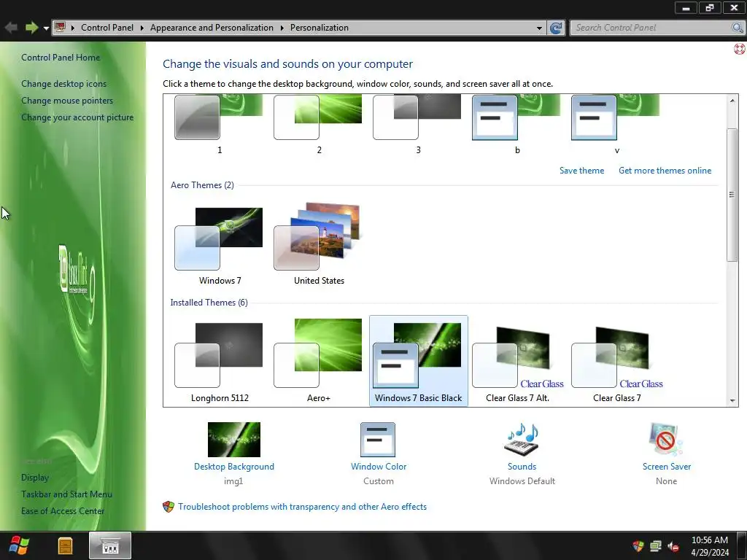Click the Refresh button in the address bar
This screenshot has height=560, width=747.
[x=555, y=28]
